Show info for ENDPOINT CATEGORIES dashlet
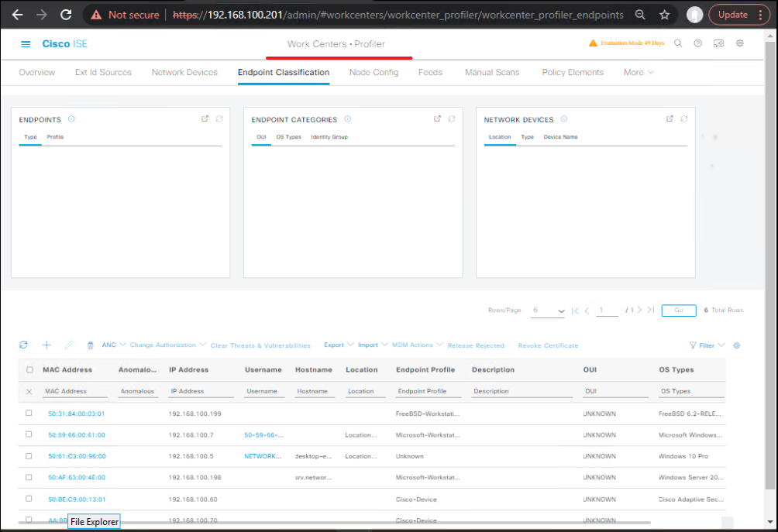 coord(347,119)
